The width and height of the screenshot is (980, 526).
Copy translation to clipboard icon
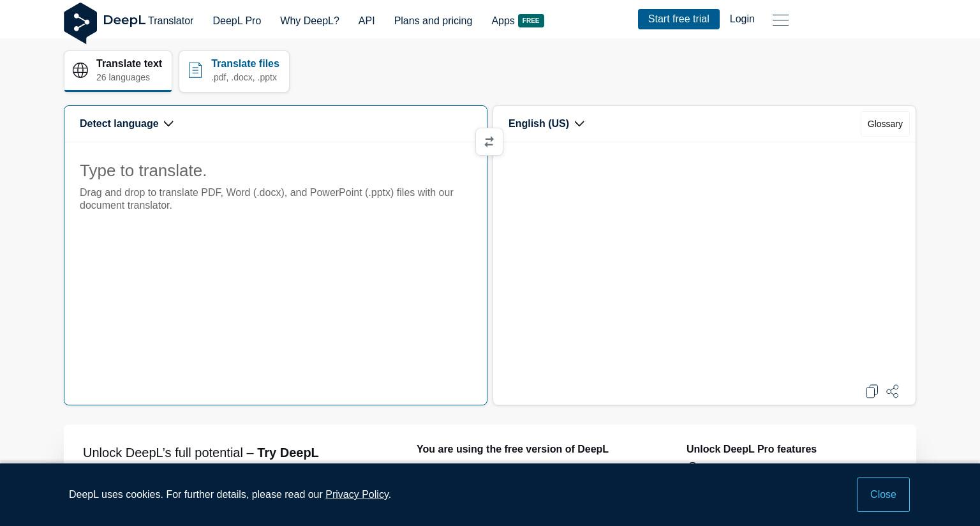click(872, 391)
